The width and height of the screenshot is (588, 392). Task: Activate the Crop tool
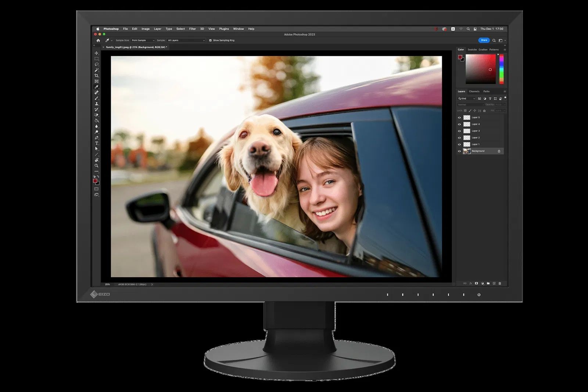[96, 75]
